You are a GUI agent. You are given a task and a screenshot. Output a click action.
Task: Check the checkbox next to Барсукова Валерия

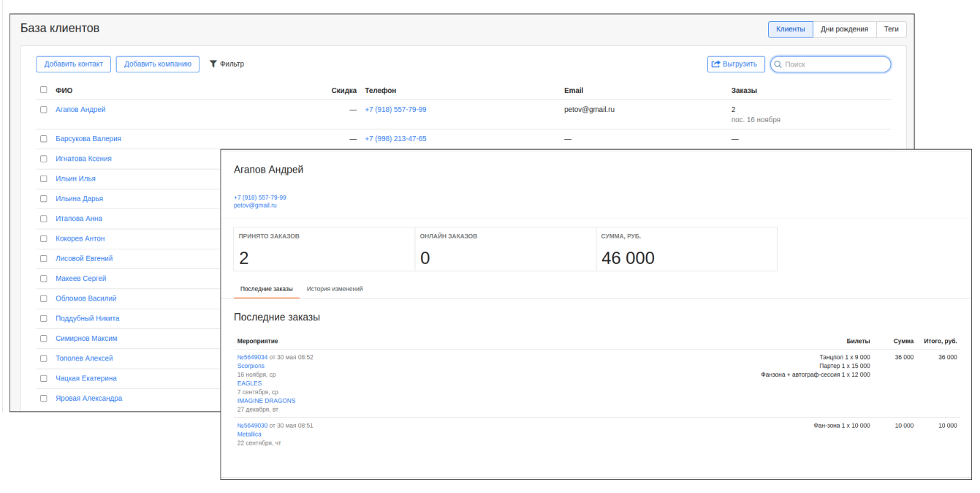(42, 138)
